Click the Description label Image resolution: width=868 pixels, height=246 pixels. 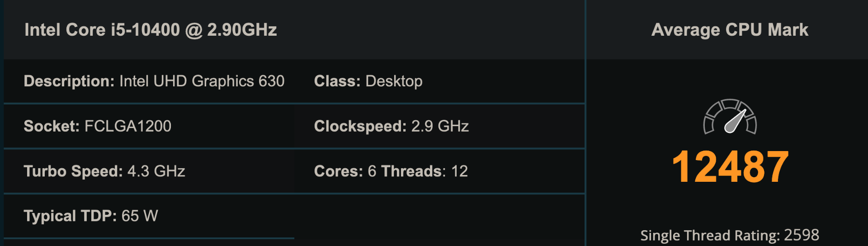click(x=69, y=81)
